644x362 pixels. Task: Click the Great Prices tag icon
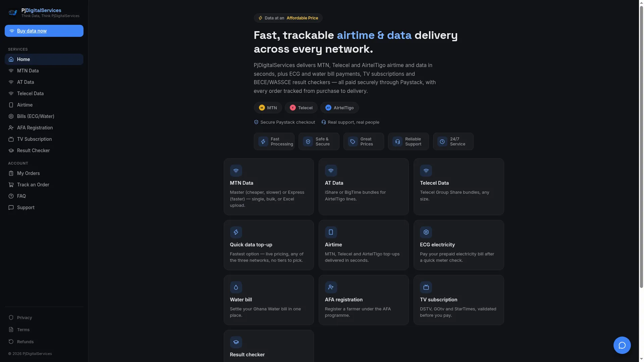[353, 142]
